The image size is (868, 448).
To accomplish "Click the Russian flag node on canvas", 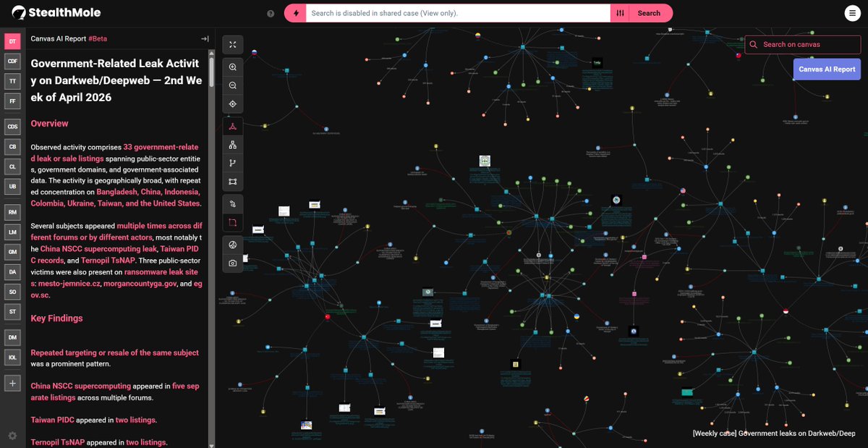I will (254, 53).
